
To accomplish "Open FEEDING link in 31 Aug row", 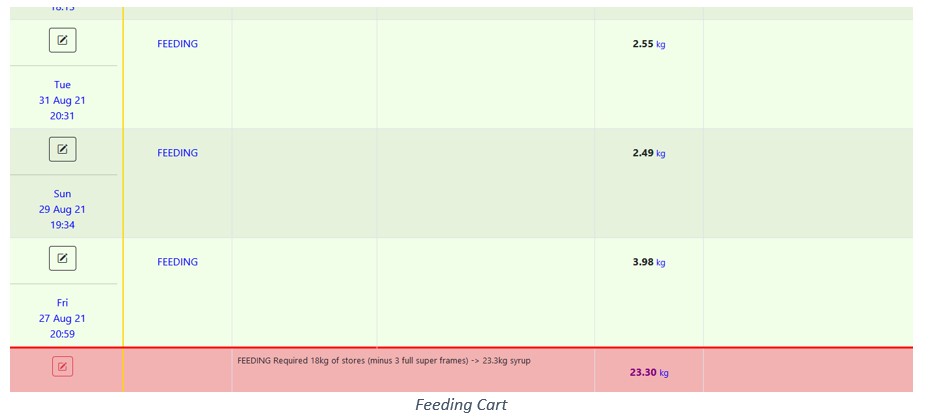I will coord(177,44).
